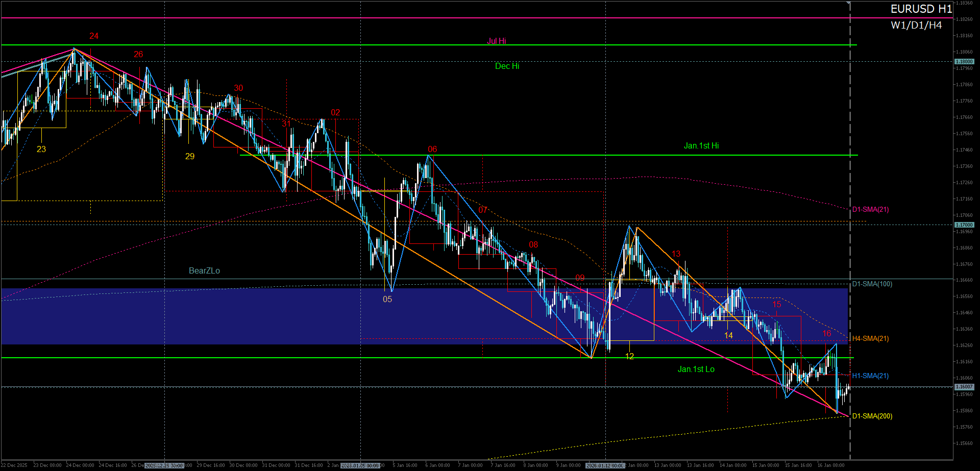Select the Dec Hi level label
Viewport: 980px width, 471px height.
coord(507,66)
